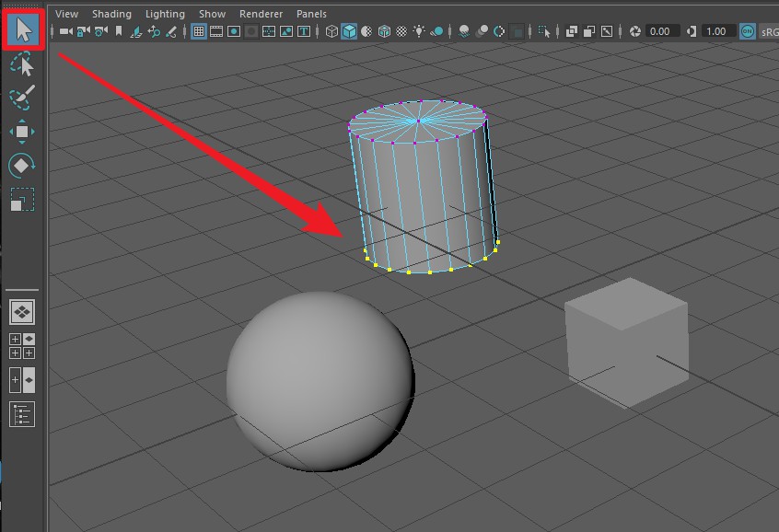Screen dimensions: 779x532
Task: Toggle the Safe Title display
Action: tap(304, 32)
